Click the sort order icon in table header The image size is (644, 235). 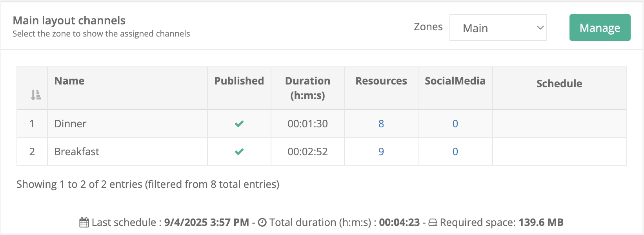click(36, 95)
